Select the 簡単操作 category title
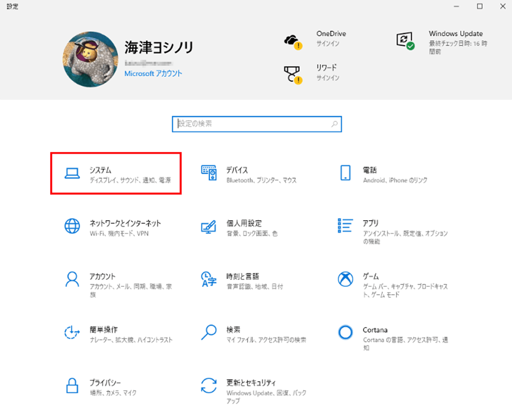512x420 pixels. click(104, 330)
